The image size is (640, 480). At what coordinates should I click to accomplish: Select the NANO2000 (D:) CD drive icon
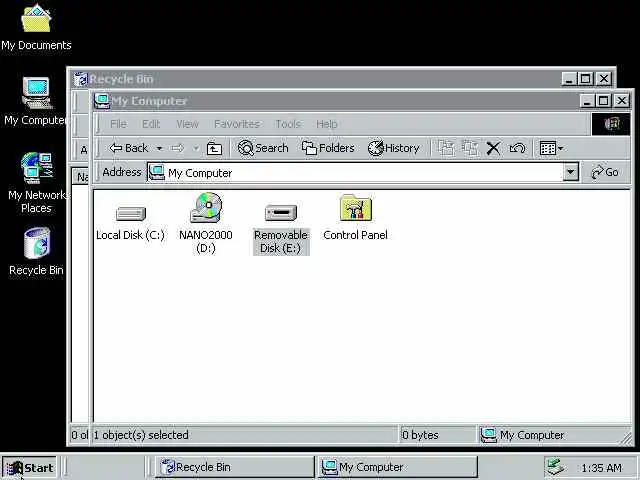click(x=206, y=207)
